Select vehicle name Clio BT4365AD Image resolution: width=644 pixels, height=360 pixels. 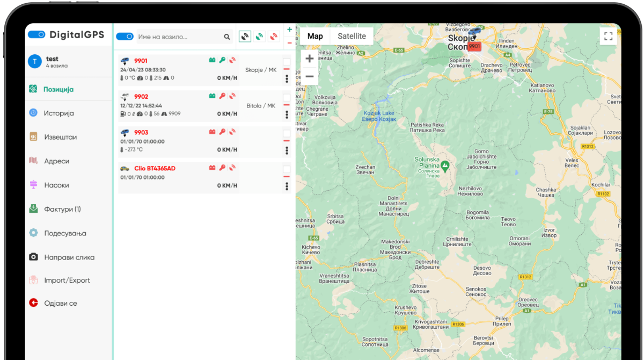click(x=155, y=168)
